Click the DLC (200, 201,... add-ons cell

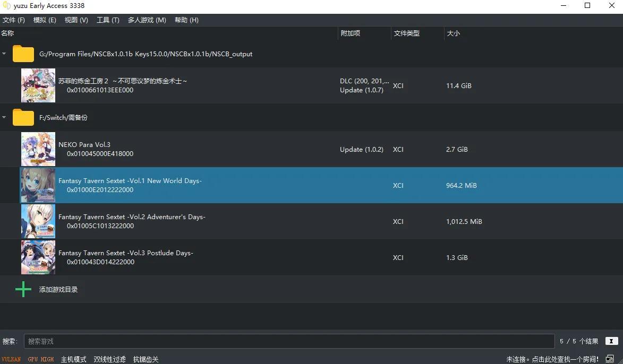[x=364, y=81]
